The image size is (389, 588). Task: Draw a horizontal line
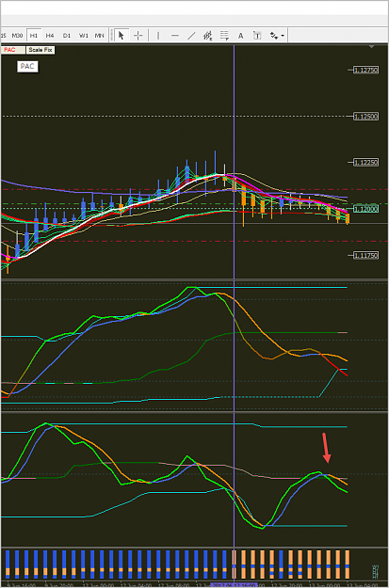[x=174, y=36]
